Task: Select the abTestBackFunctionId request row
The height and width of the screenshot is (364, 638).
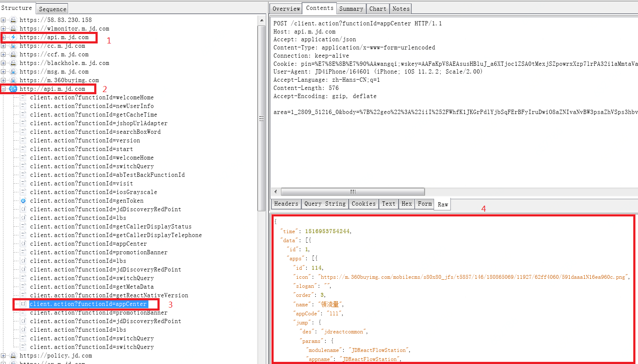Action: click(107, 175)
